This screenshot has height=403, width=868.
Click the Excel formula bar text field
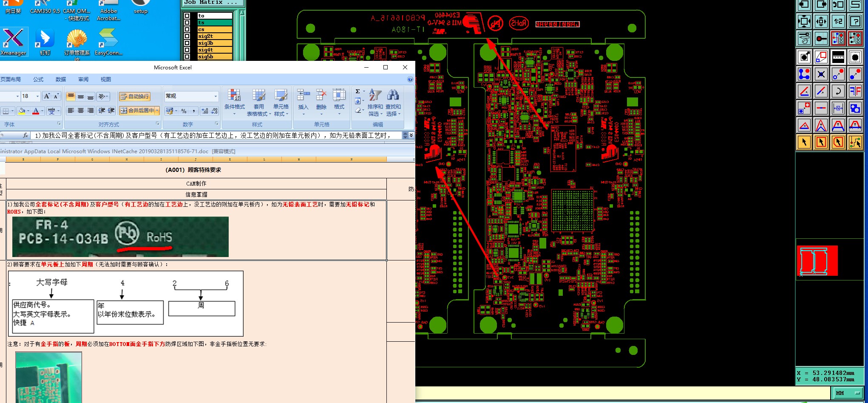(x=216, y=135)
